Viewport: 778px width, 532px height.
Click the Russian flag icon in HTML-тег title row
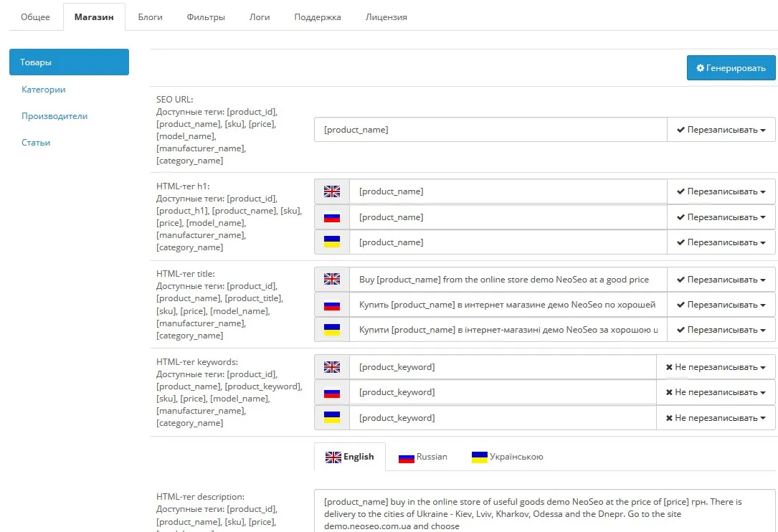(332, 305)
